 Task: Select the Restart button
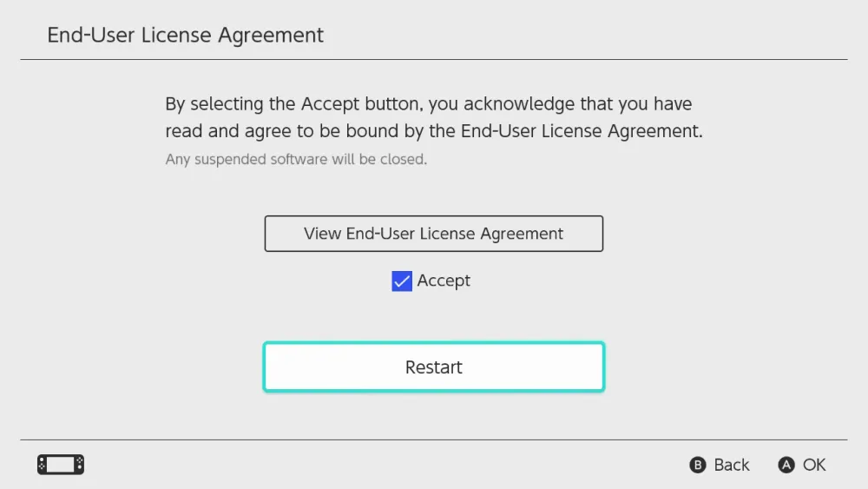pyautogui.click(x=433, y=367)
